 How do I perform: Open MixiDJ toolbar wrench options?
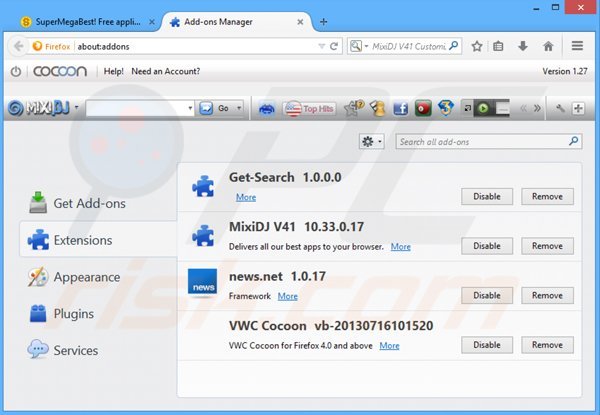click(x=560, y=109)
